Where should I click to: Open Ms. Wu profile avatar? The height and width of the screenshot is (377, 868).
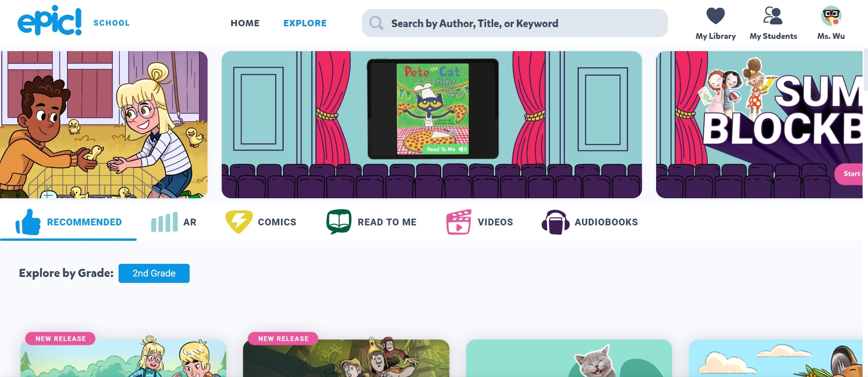(830, 16)
